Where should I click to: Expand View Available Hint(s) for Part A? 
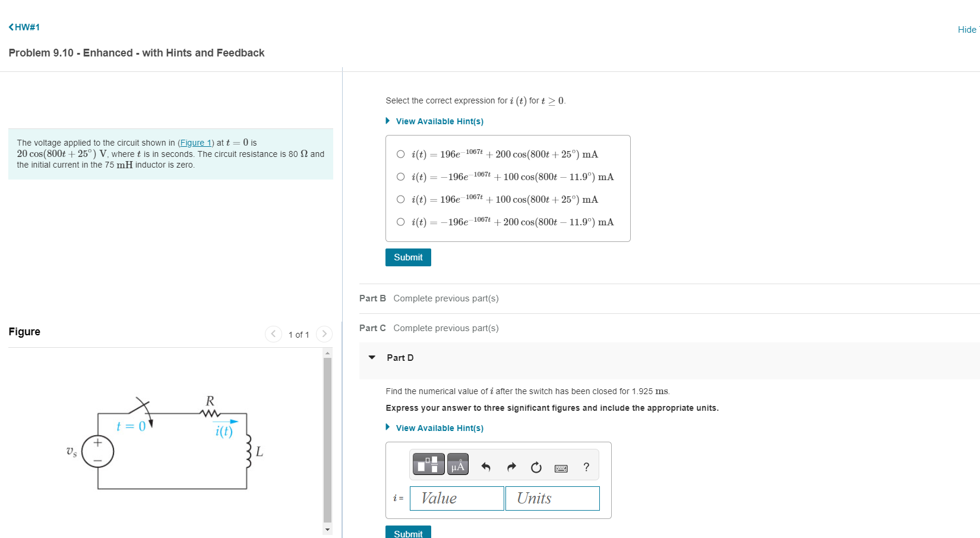[440, 121]
